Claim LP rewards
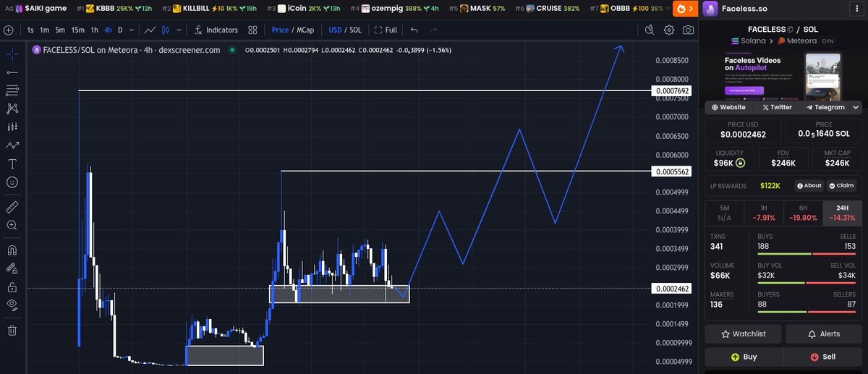The width and height of the screenshot is (868, 374). (x=841, y=185)
